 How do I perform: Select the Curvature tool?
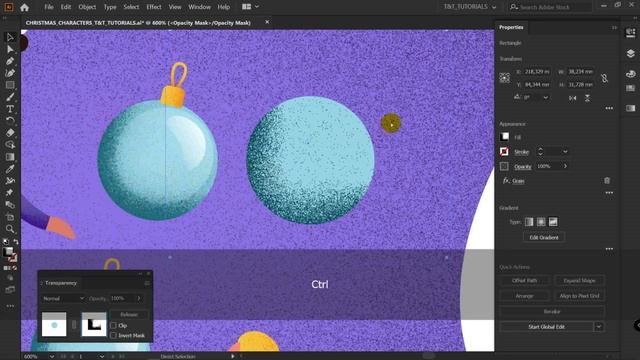[10, 73]
